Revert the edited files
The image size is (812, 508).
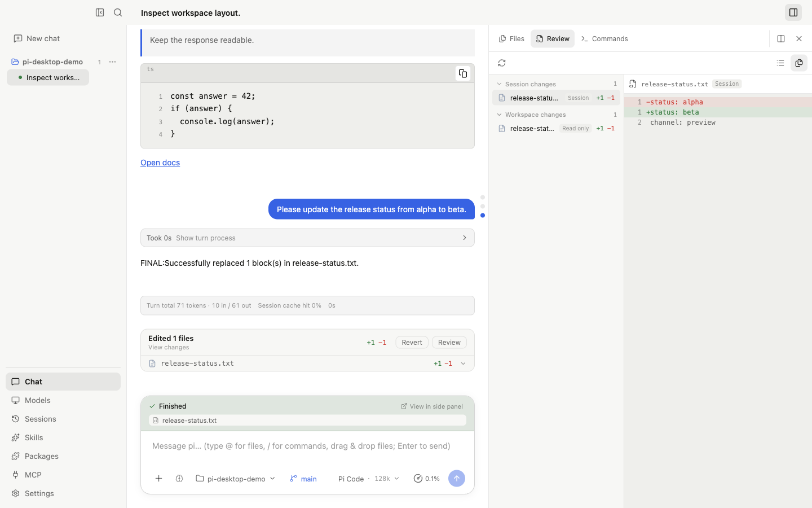(412, 343)
